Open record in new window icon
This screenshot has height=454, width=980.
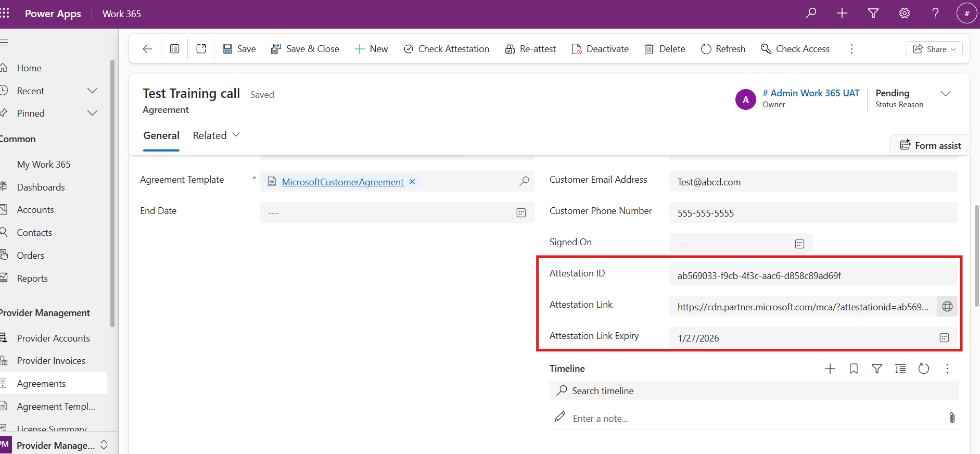(201, 48)
